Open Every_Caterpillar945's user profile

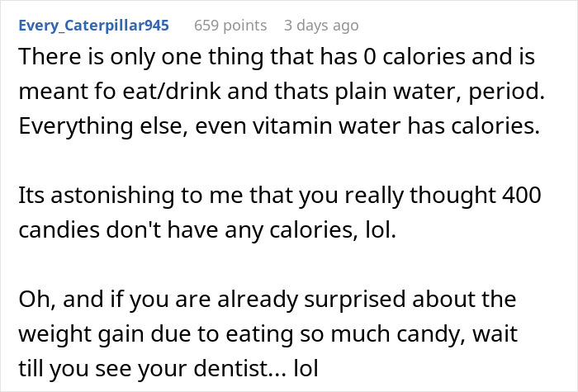point(93,26)
